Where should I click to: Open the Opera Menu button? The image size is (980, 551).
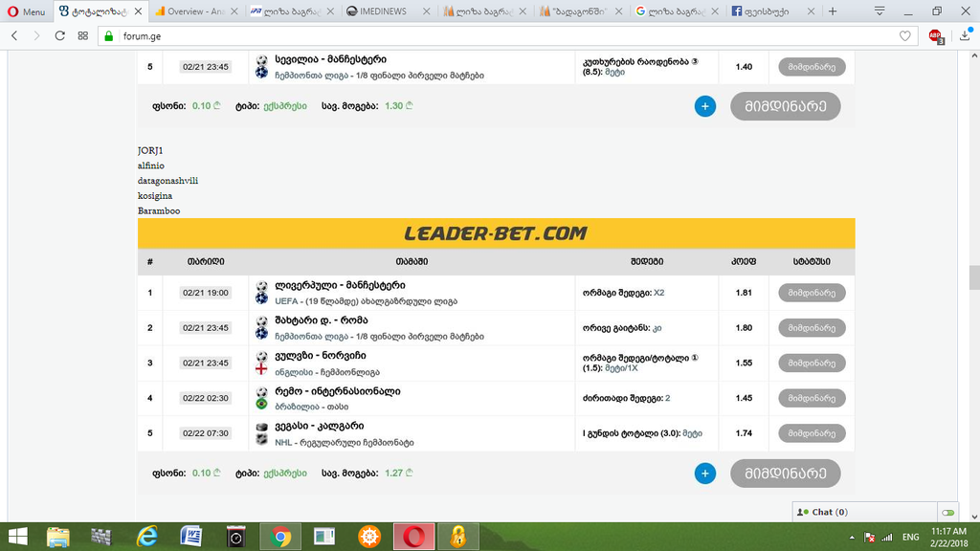point(26,11)
